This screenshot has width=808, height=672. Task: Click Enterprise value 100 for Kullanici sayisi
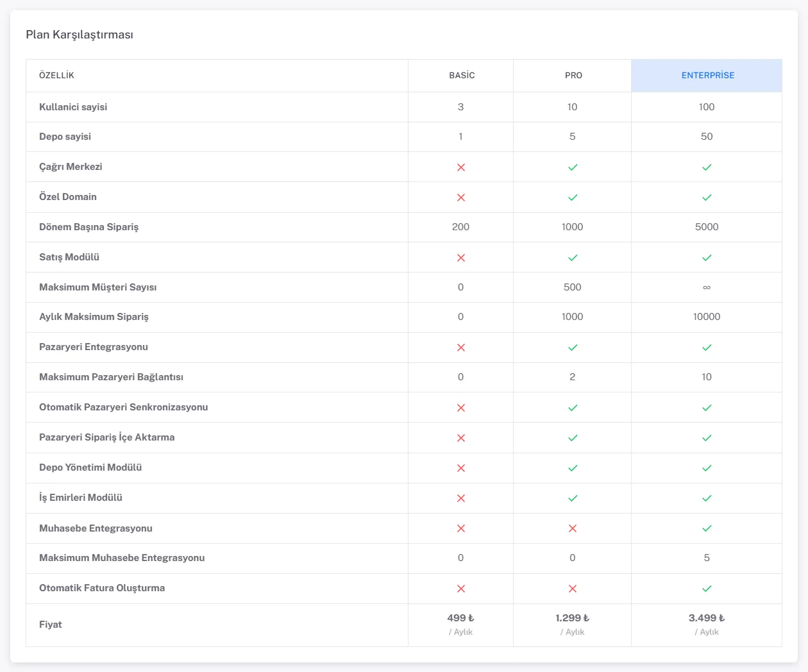pyautogui.click(x=707, y=107)
